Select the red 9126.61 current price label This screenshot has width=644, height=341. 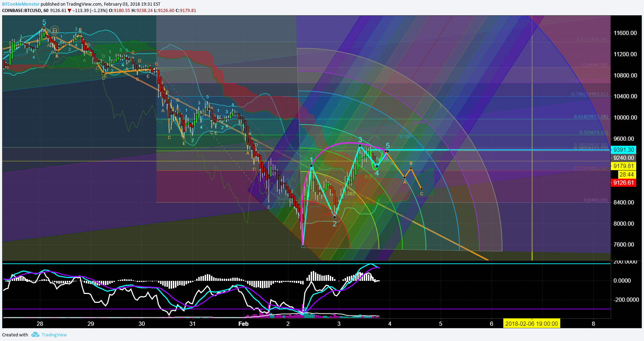[x=623, y=183]
